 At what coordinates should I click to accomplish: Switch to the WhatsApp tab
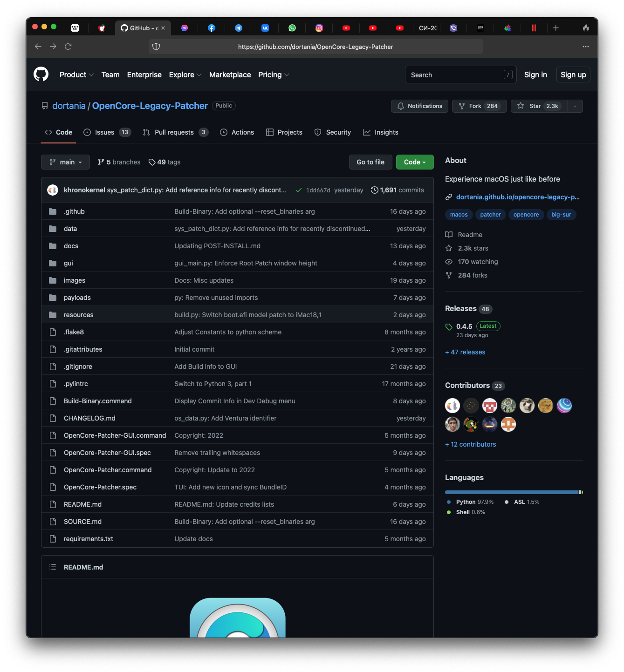tap(292, 28)
